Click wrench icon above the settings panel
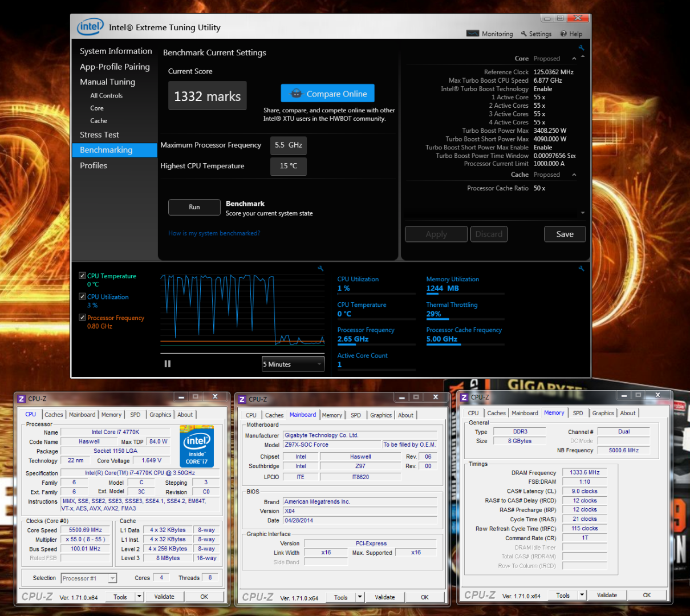 click(x=581, y=48)
